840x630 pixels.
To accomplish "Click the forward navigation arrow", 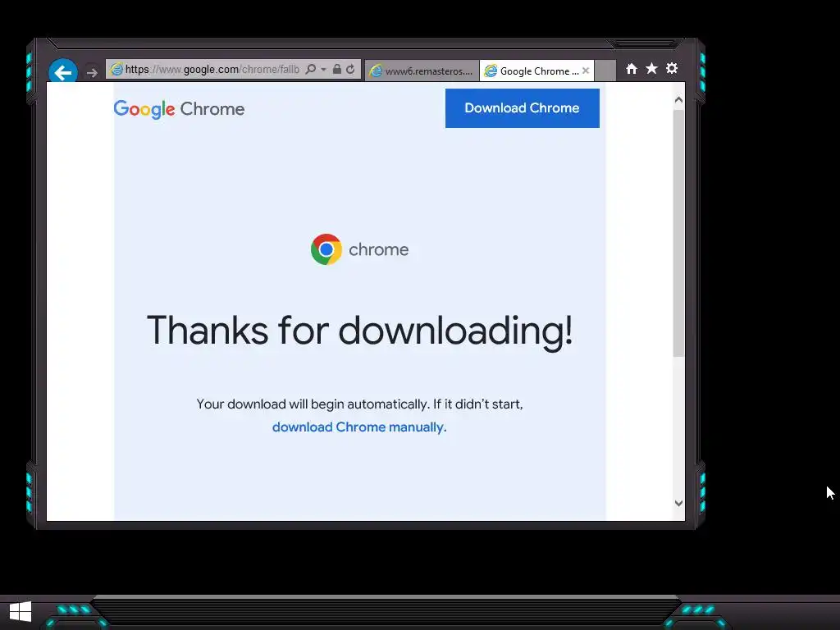I will 92,72.
